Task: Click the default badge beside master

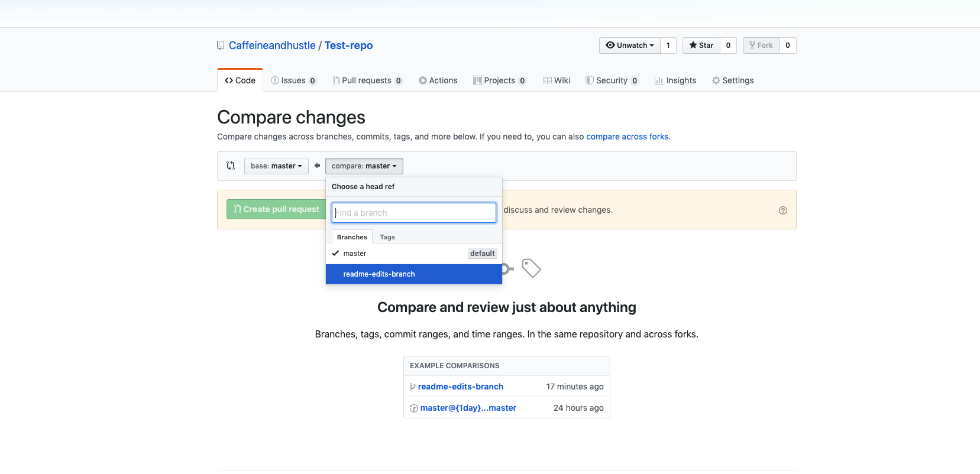Action: click(x=483, y=254)
